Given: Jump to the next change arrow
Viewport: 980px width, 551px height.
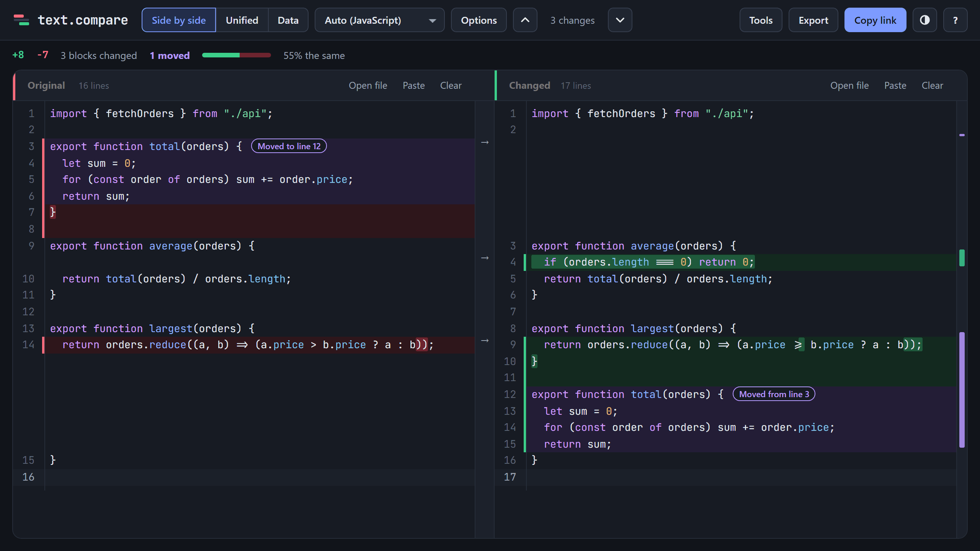Looking at the screenshot, I should pyautogui.click(x=620, y=20).
